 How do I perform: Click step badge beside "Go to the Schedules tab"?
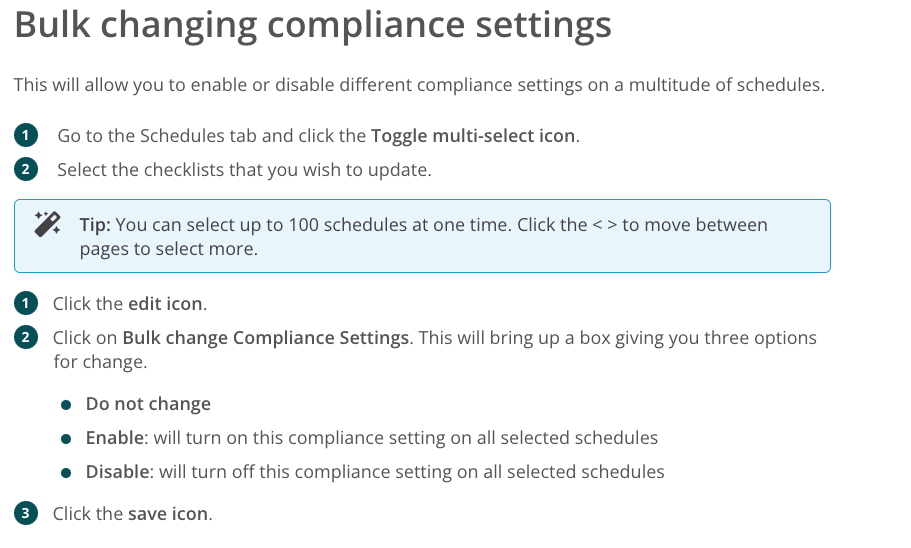pyautogui.click(x=25, y=135)
